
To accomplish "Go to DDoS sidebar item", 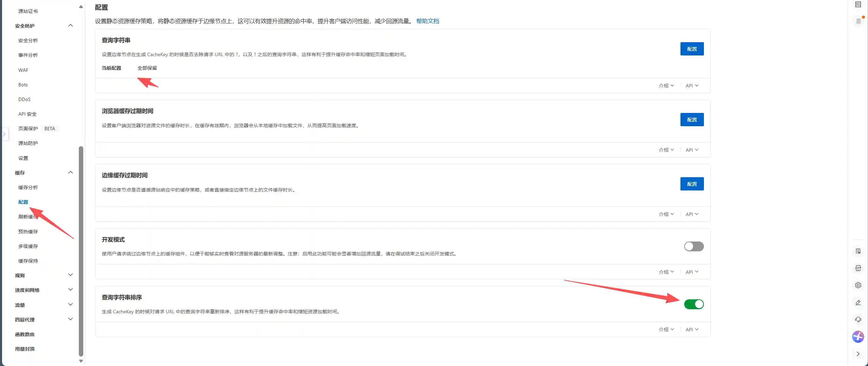I will tap(24, 99).
